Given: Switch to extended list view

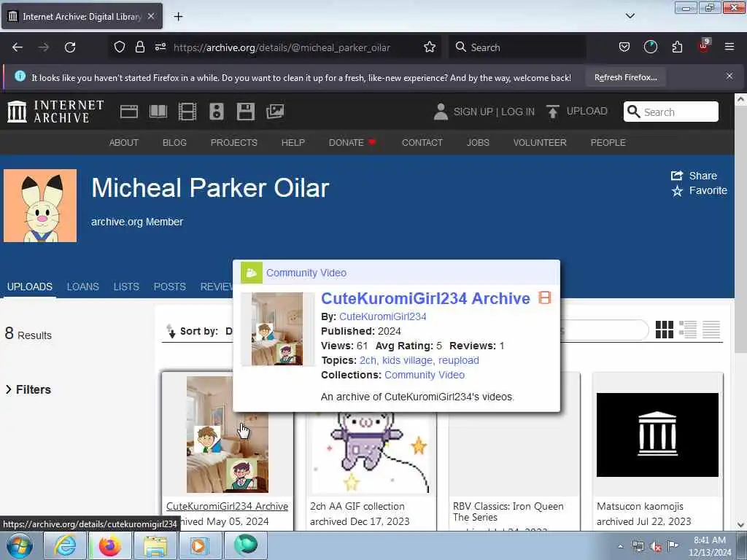Looking at the screenshot, I should point(688,330).
